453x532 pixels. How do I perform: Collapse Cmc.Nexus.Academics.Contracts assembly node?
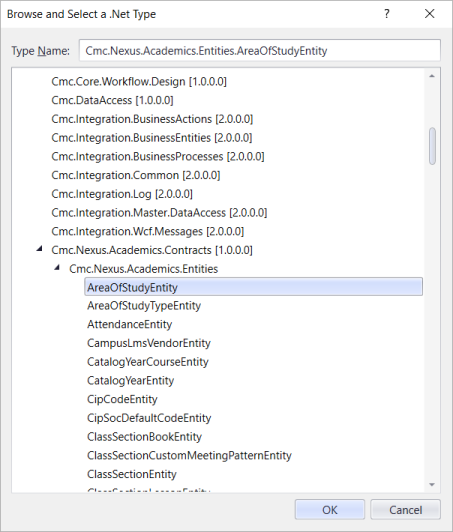point(39,249)
